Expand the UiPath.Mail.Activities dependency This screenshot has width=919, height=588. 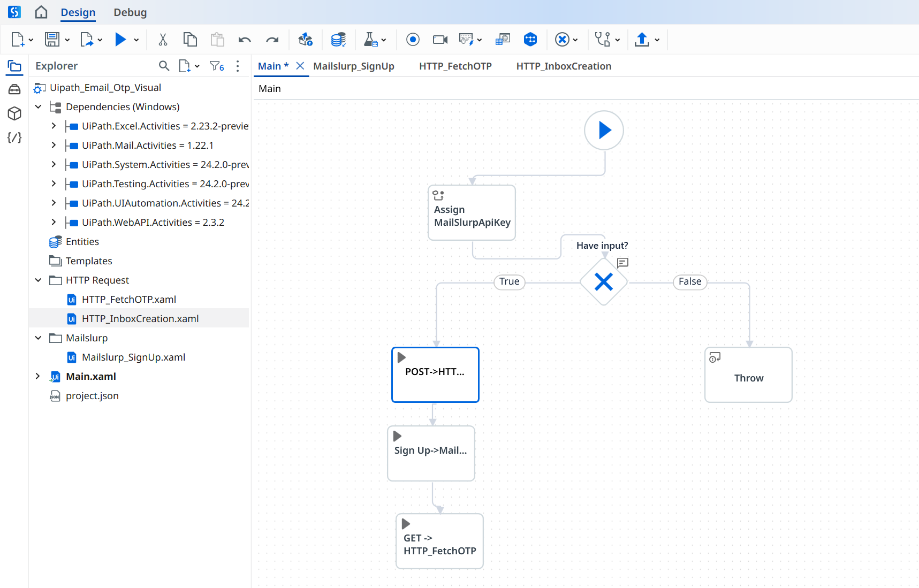(x=53, y=145)
